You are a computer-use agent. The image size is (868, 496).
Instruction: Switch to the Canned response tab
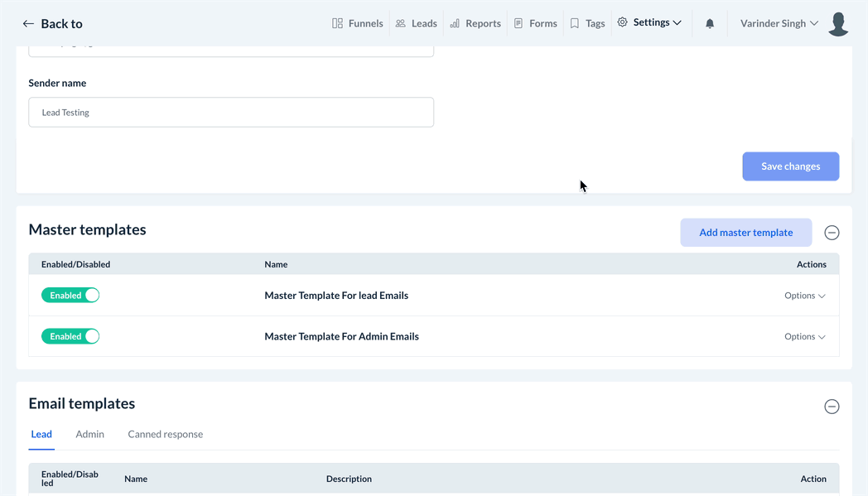click(166, 434)
